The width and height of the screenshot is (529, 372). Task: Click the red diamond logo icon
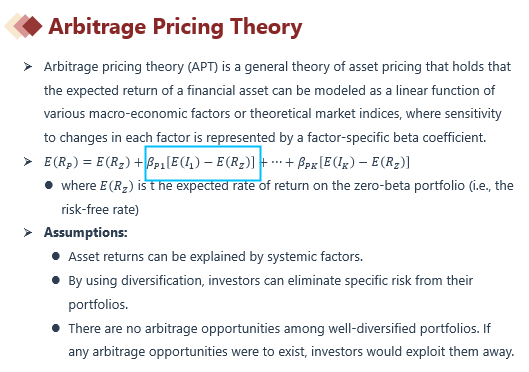[23, 26]
